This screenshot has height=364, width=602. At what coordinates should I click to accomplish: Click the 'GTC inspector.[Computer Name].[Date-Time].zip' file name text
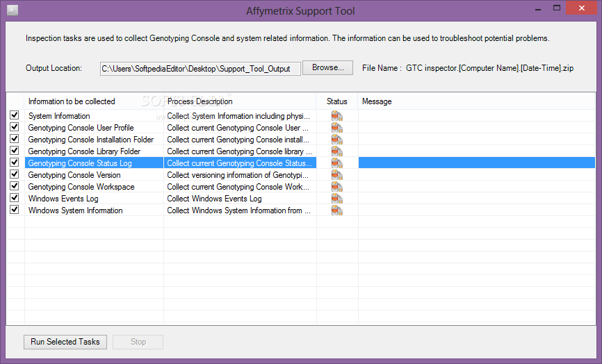click(x=490, y=68)
